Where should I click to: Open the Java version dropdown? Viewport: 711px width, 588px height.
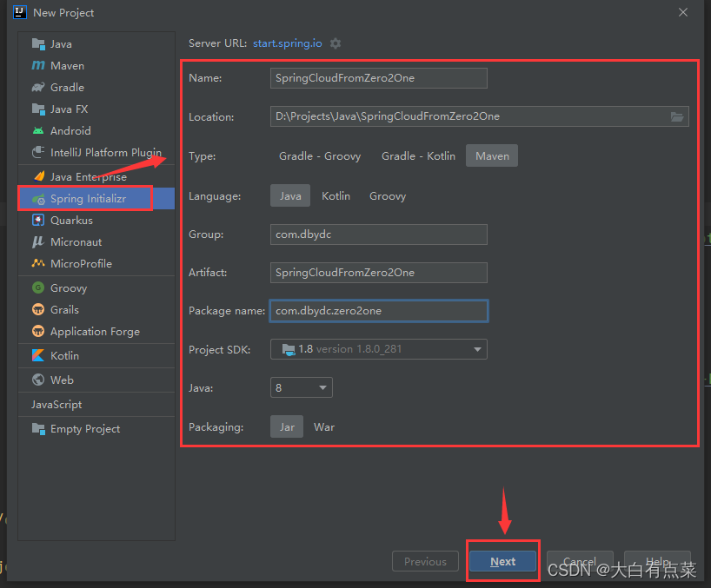pyautogui.click(x=302, y=387)
